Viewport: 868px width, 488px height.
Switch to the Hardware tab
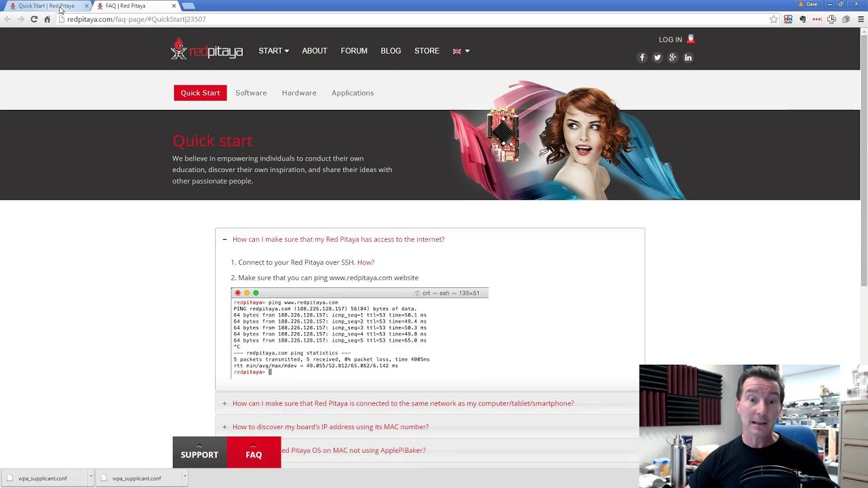pyautogui.click(x=299, y=93)
